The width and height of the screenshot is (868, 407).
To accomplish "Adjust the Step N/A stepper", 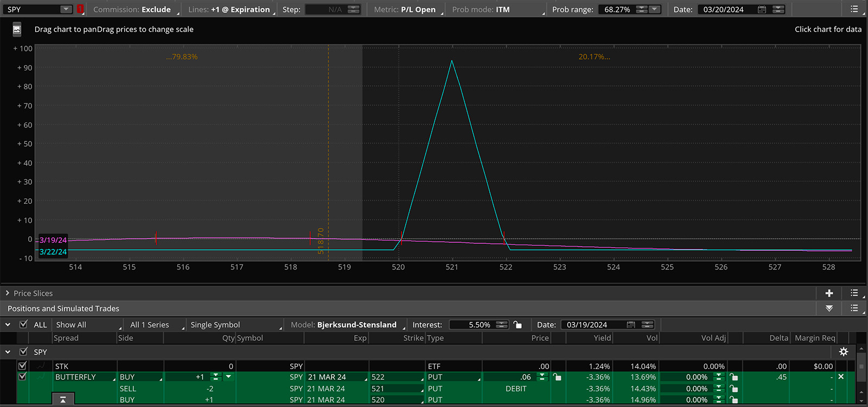I will pos(354,9).
